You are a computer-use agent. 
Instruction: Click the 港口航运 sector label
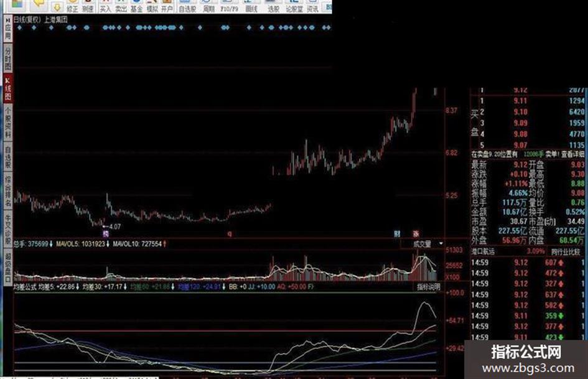pyautogui.click(x=483, y=252)
